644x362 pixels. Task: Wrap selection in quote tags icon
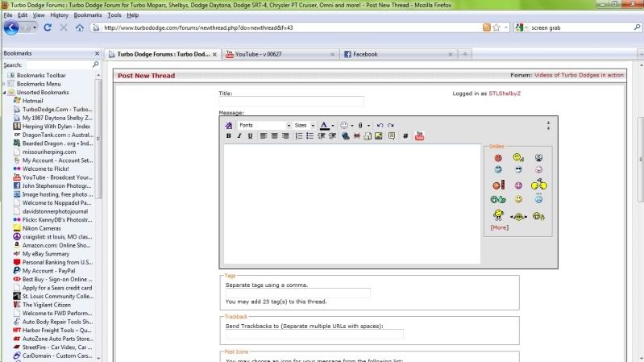(392, 136)
